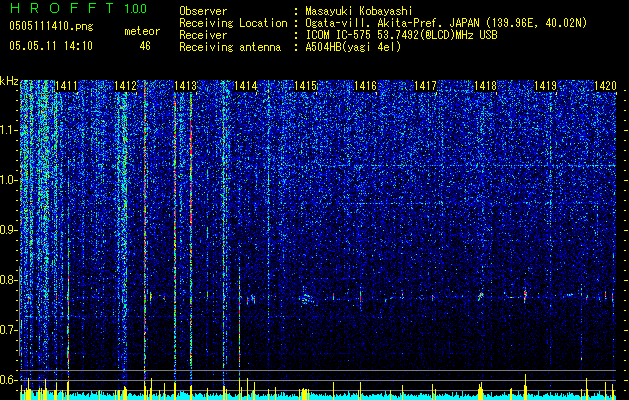Click the Receiving Location label
The height and width of the screenshot is (400, 629).
click(x=233, y=23)
